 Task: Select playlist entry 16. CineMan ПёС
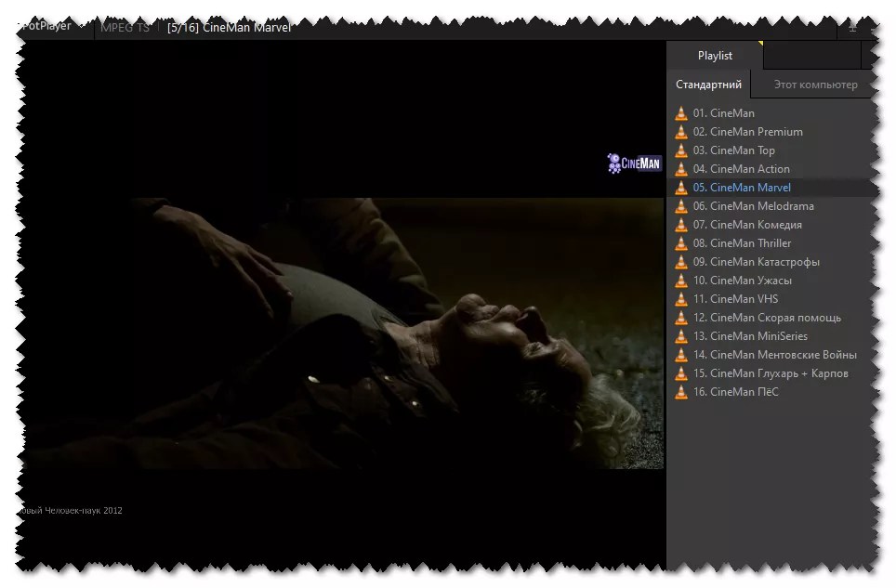[x=772, y=392]
